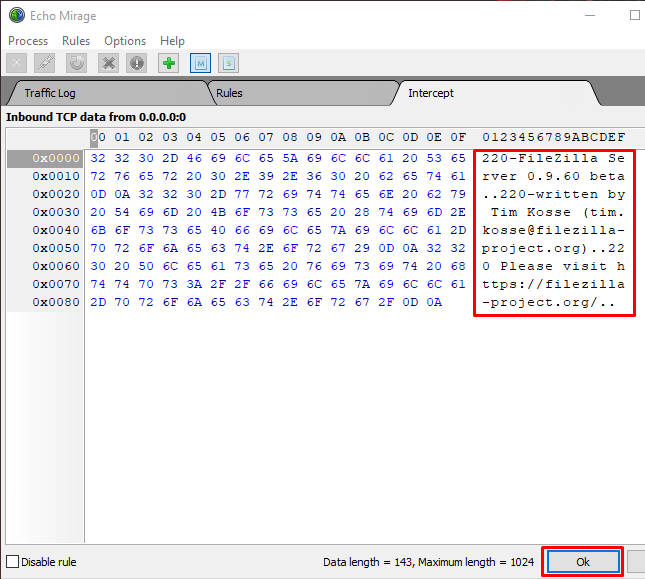Click hex byte 39 in row 0x0010

point(266,176)
